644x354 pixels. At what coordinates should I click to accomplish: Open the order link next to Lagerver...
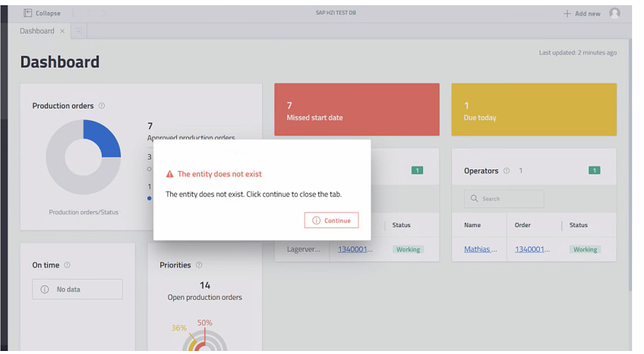pos(355,249)
